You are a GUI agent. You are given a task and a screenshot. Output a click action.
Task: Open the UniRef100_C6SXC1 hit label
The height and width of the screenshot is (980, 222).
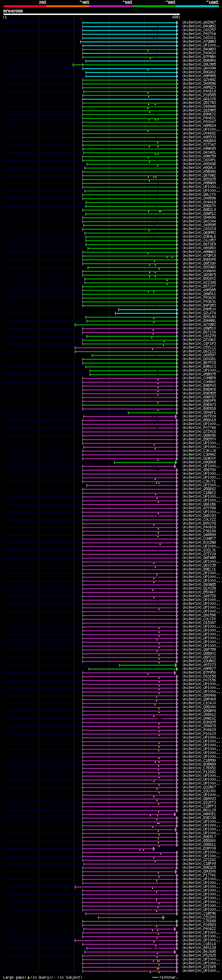[199, 38]
